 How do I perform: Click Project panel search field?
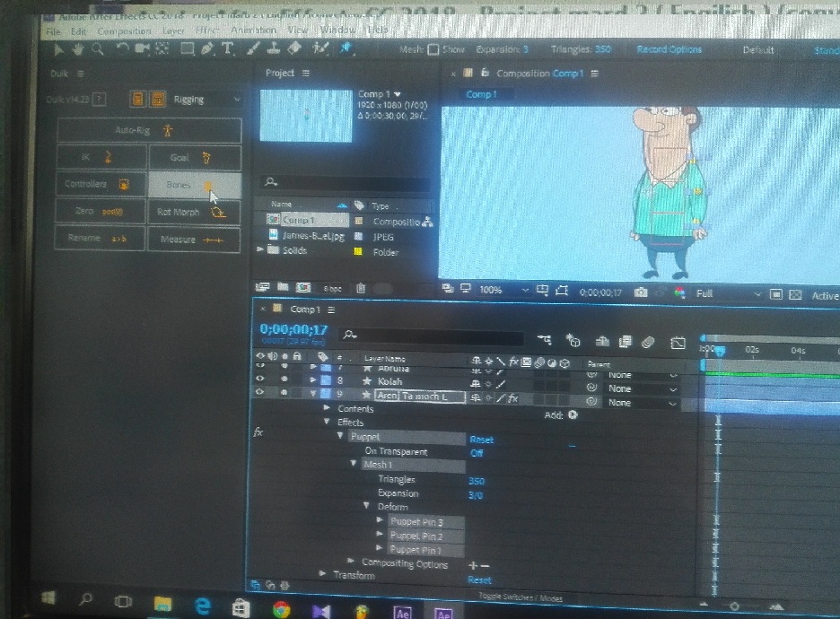(346, 182)
